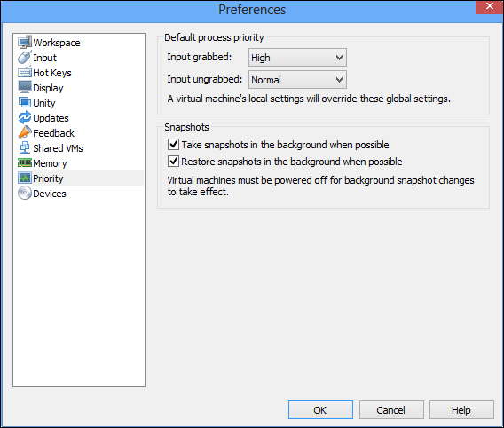The image size is (504, 428).
Task: Click the Cancel button
Action: click(391, 410)
